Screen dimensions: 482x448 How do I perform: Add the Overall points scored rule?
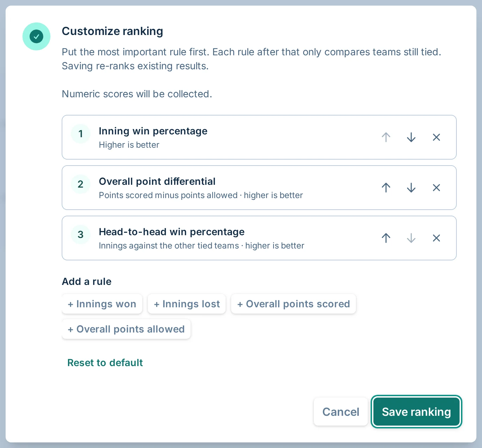pos(294,304)
